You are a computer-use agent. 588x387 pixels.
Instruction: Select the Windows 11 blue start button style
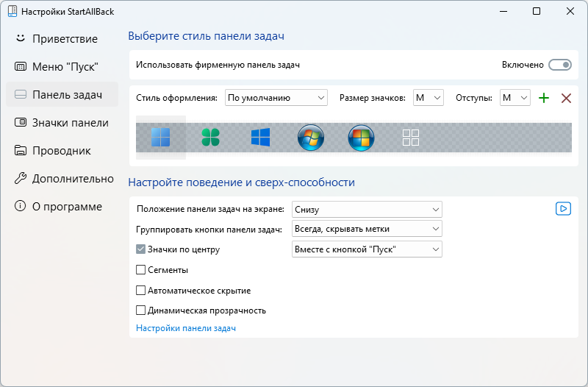point(160,138)
